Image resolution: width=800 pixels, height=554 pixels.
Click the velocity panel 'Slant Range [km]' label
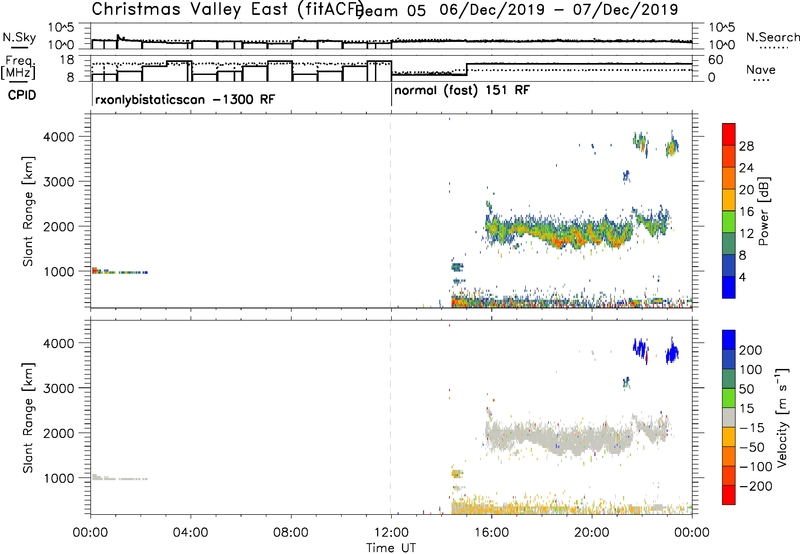(x=28, y=418)
